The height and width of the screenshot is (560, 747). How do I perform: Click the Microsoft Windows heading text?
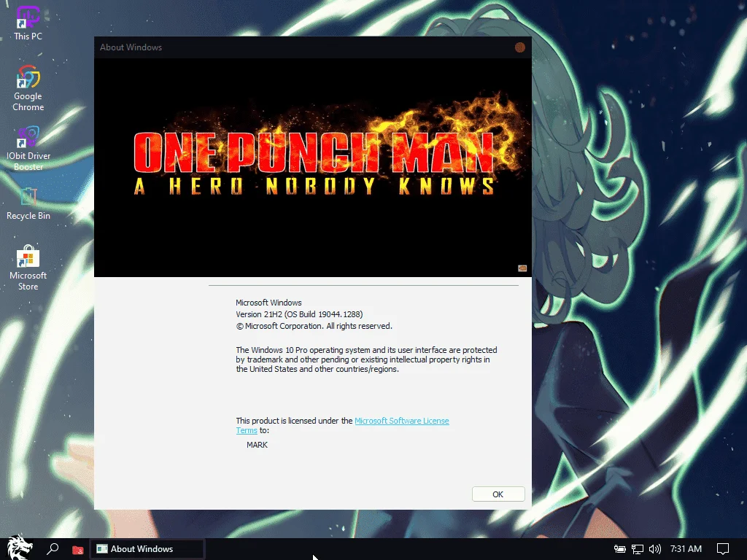268,303
